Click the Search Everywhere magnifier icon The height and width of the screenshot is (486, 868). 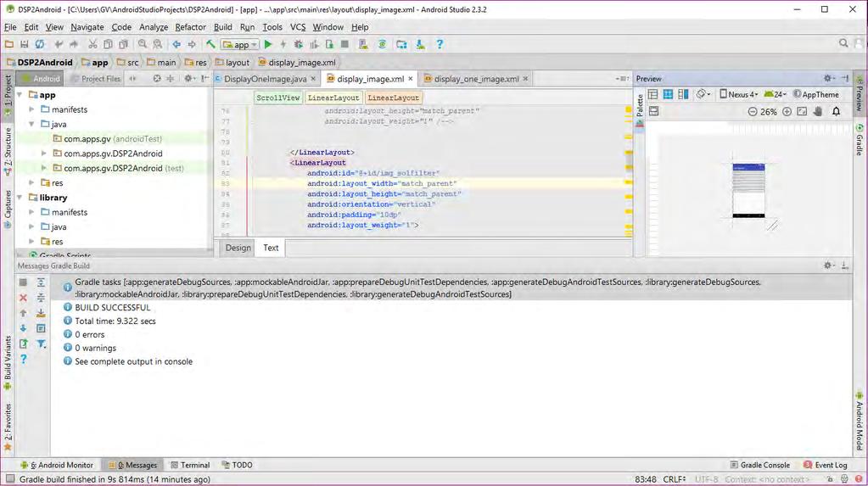(843, 43)
